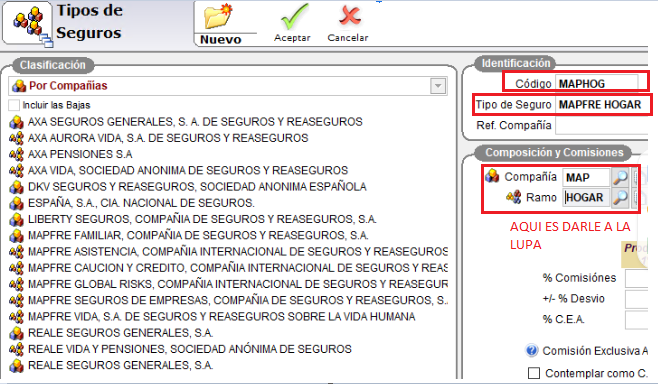Click the Tipo de Seguro input field
This screenshot has height=384, width=658.
pyautogui.click(x=603, y=104)
